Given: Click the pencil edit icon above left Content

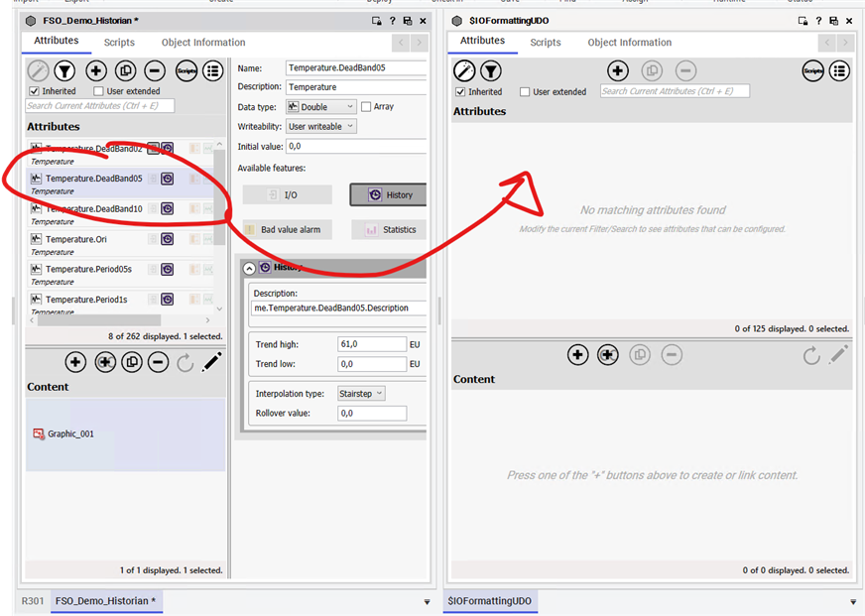Looking at the screenshot, I should click(211, 363).
